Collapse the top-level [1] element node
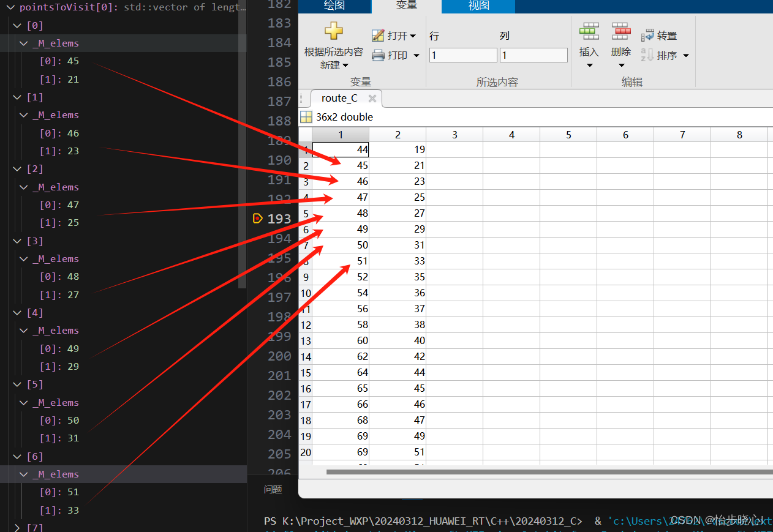The width and height of the screenshot is (773, 532). (x=17, y=97)
